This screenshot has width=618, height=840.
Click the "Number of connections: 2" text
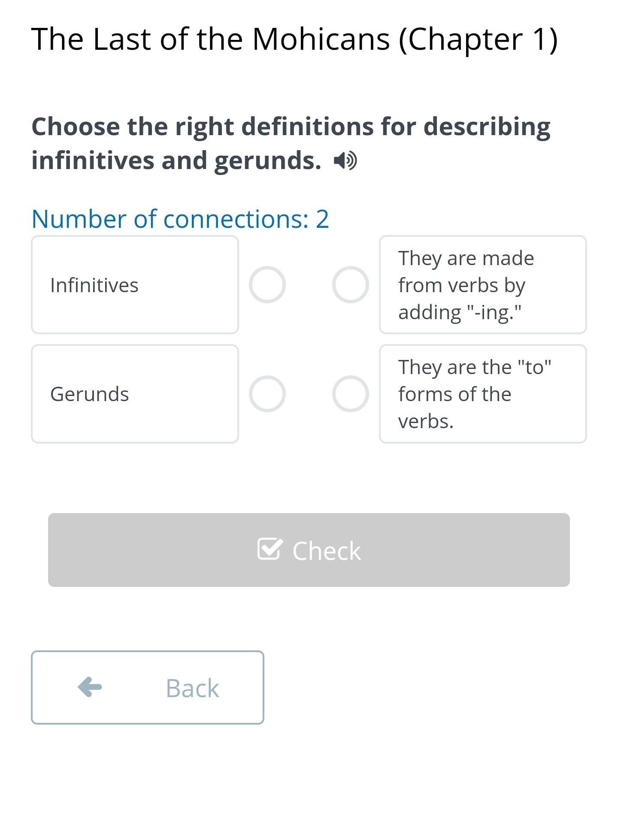[x=180, y=219]
